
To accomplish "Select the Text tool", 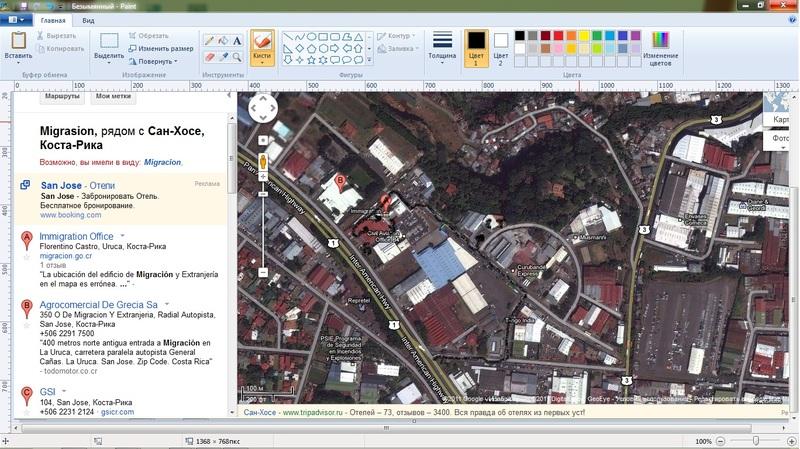I will click(x=237, y=41).
